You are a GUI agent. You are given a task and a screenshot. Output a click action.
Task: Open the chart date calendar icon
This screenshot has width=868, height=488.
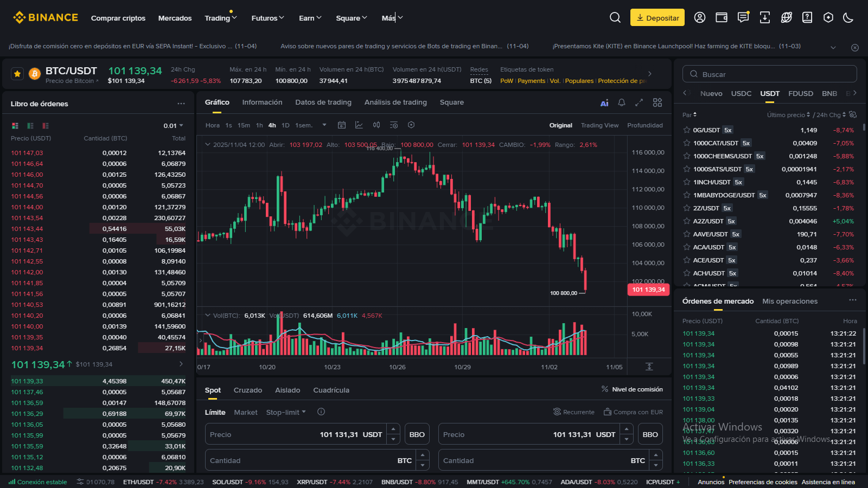342,125
